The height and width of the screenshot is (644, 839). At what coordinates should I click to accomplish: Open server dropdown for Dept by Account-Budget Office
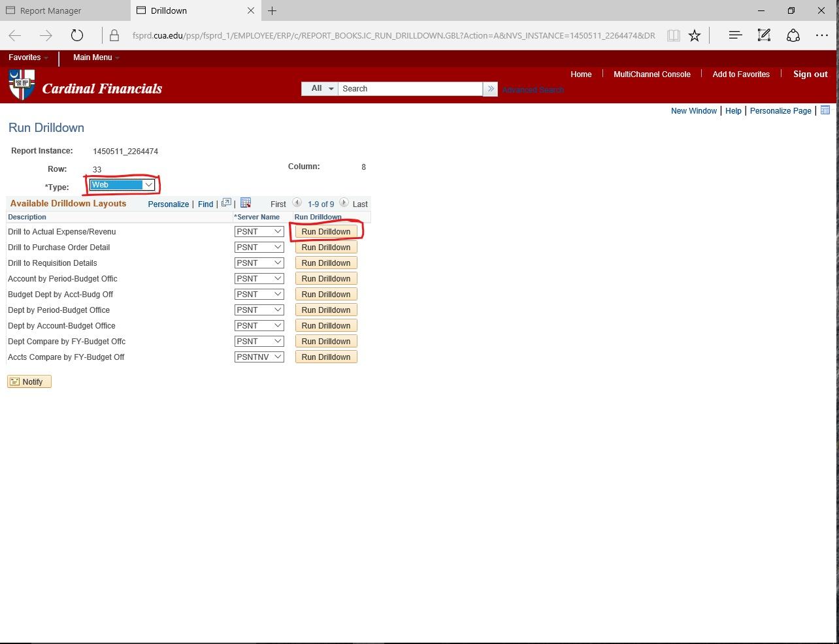click(259, 326)
